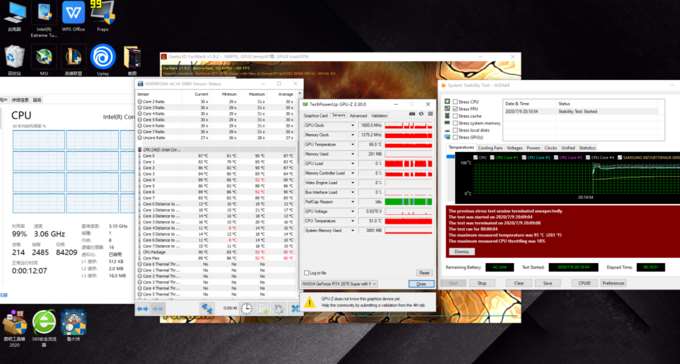Open GPU Load sensor dropdown
The width and height of the screenshot is (680, 364).
pyautogui.click(x=353, y=164)
